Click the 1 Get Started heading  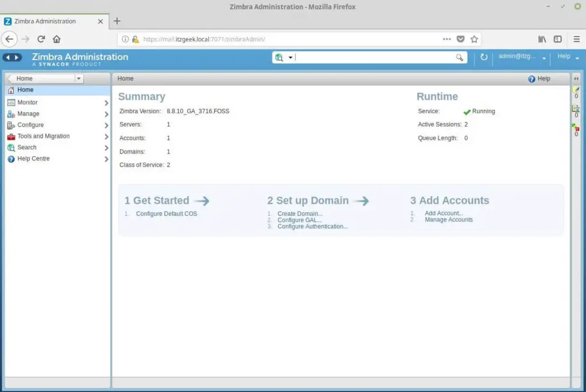[157, 201]
